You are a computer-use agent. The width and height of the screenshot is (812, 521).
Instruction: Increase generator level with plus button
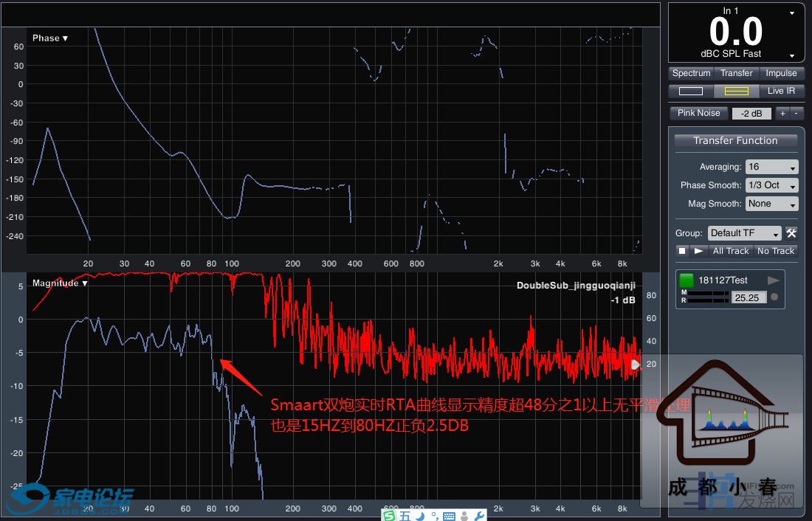(x=782, y=113)
